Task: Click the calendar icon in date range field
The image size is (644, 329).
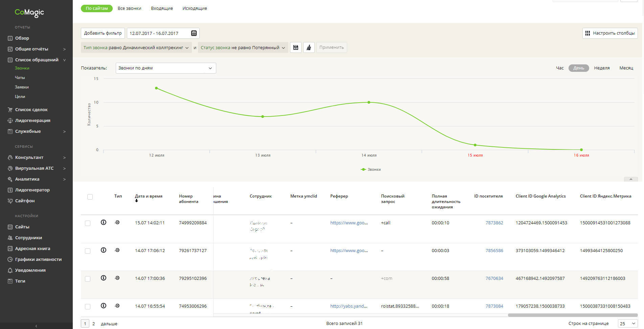Action: (x=194, y=33)
